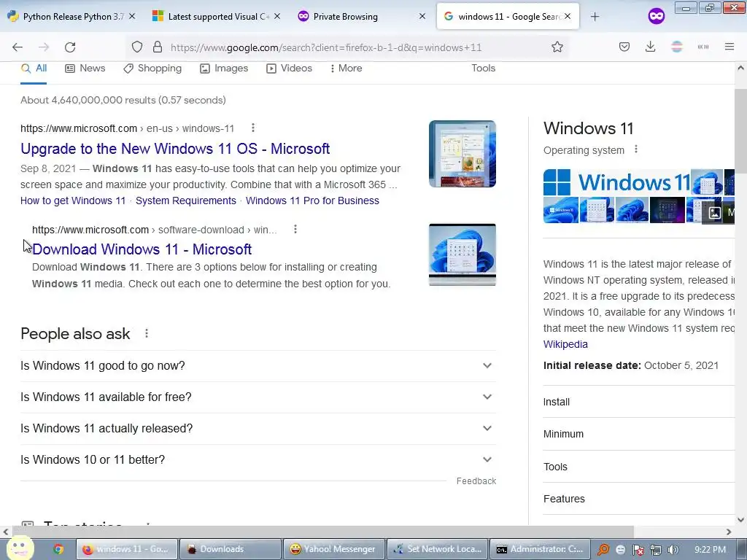This screenshot has width=747, height=560.
Task: Open options dots for microsoft.com en-us result
Action: 253,128
